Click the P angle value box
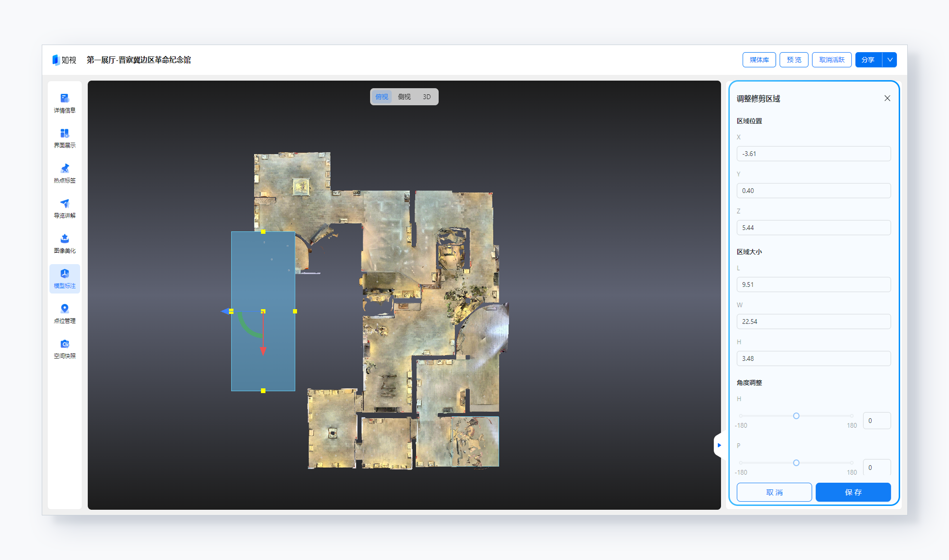 (877, 467)
